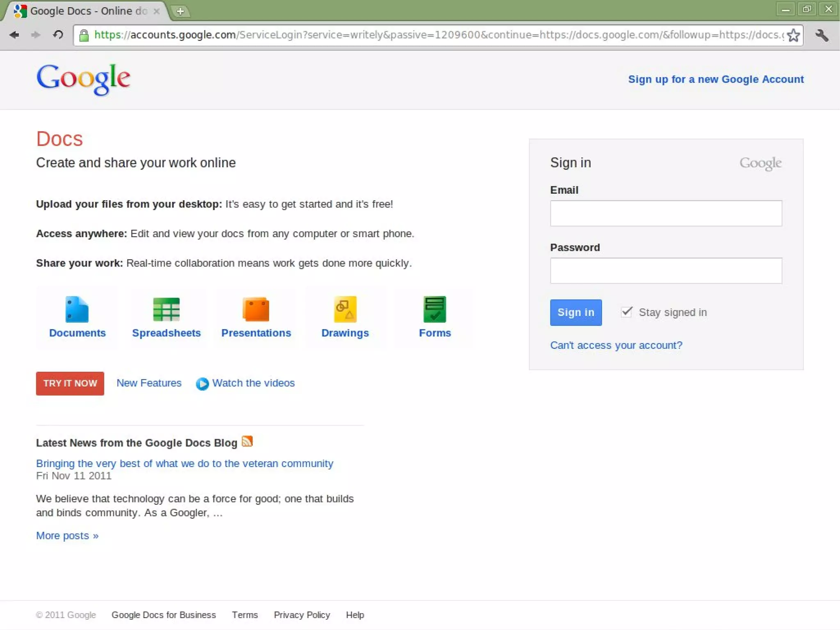This screenshot has width=840, height=630.
Task: Click the green Forms icon
Action: (434, 309)
